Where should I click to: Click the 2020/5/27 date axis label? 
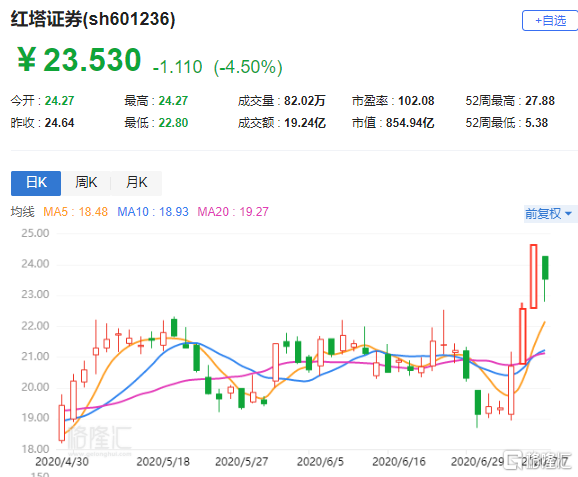[x=241, y=462]
